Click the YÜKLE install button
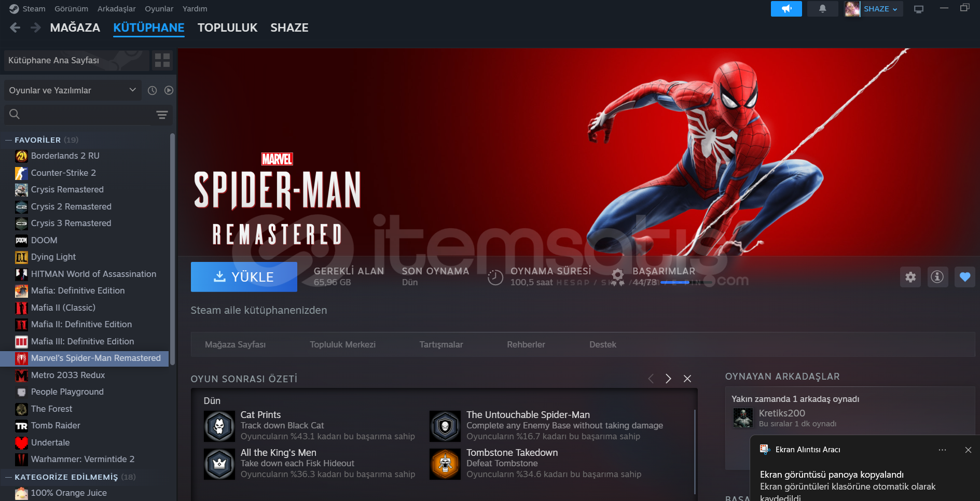 (244, 277)
